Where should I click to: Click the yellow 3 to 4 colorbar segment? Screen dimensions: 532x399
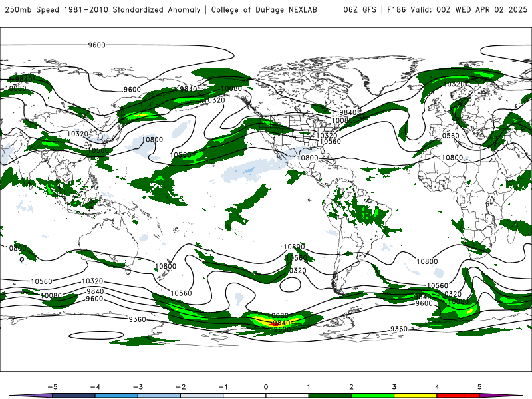[x=415, y=396]
